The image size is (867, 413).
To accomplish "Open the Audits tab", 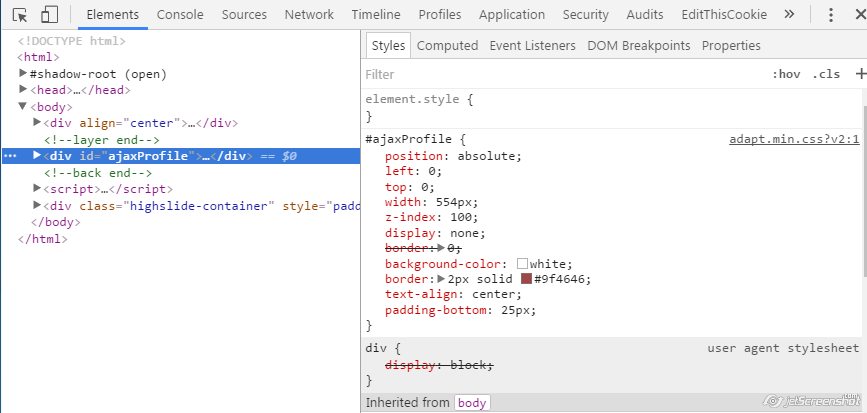I will coord(645,15).
